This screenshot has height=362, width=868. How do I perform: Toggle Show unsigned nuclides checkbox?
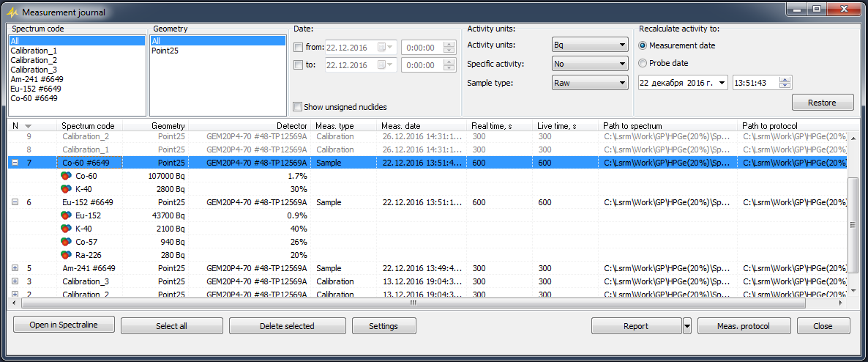298,107
